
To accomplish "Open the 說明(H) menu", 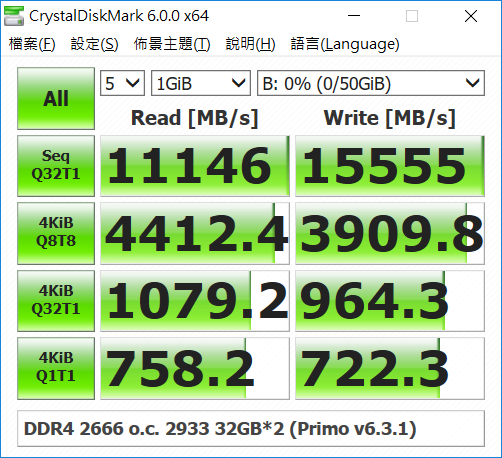I will tap(250, 44).
